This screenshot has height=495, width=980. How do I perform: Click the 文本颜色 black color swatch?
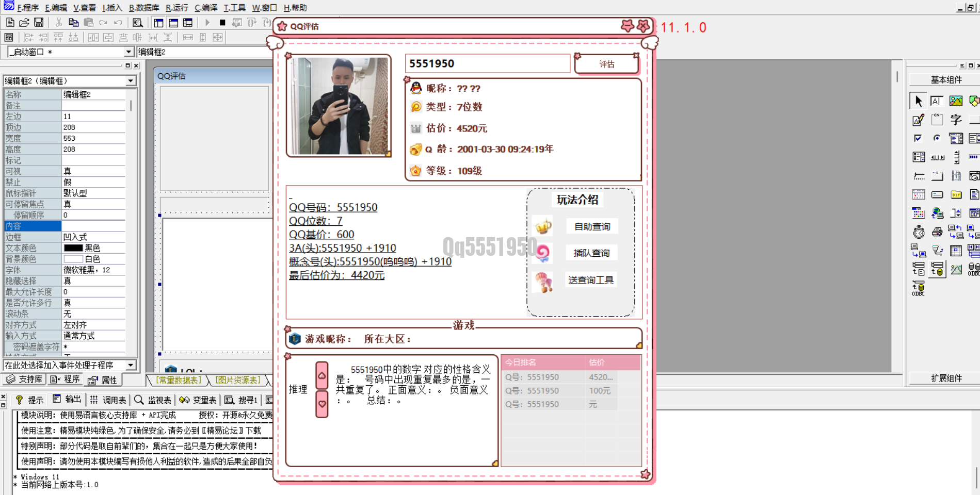point(73,248)
